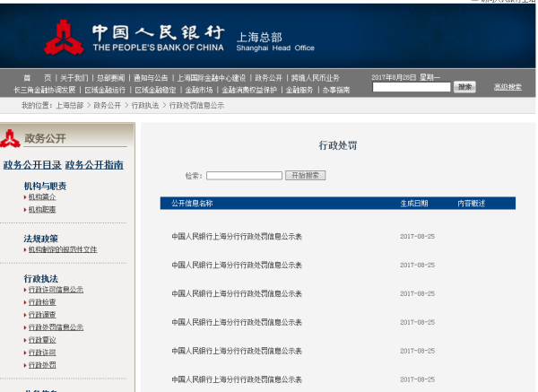This screenshot has width=538, height=392.
Task: Open 机构简介 under 机构与职责
Action: click(x=42, y=196)
